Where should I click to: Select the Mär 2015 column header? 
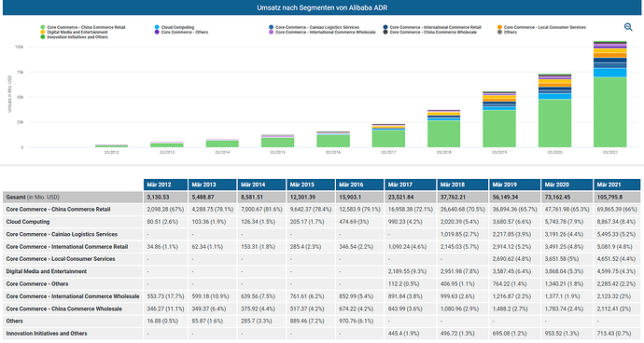click(311, 185)
